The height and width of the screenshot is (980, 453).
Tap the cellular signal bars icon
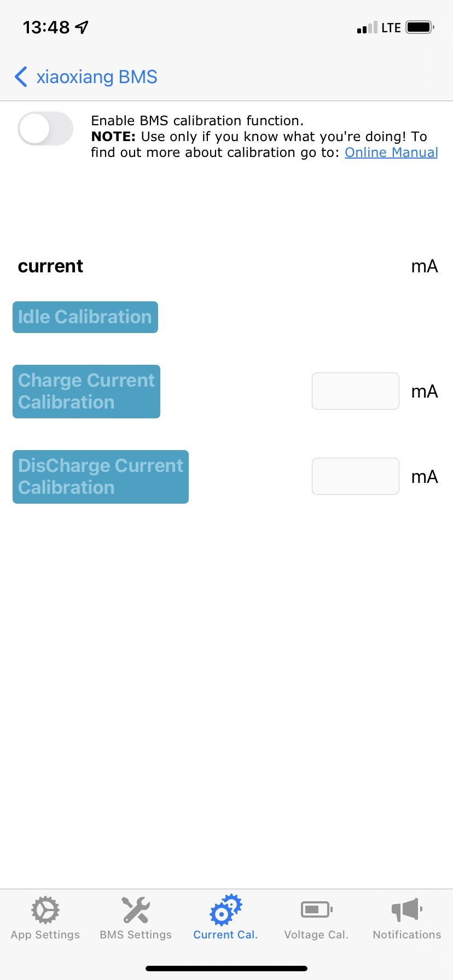367,27
